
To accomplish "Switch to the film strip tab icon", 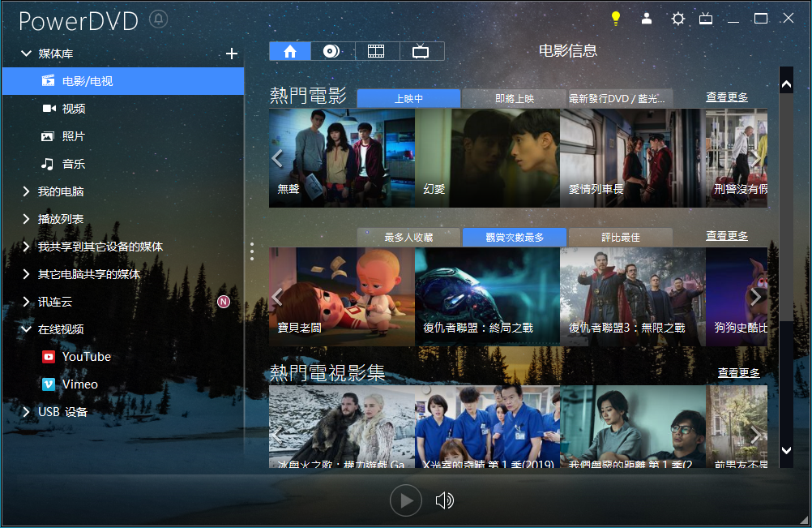I will [x=376, y=51].
